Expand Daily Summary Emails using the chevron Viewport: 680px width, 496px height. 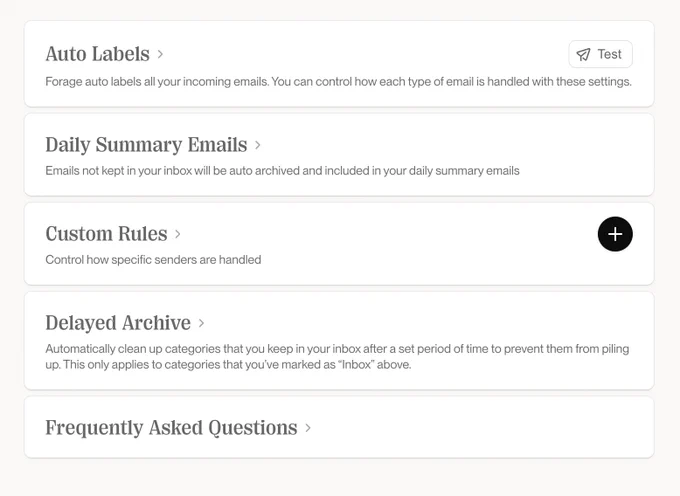point(258,145)
